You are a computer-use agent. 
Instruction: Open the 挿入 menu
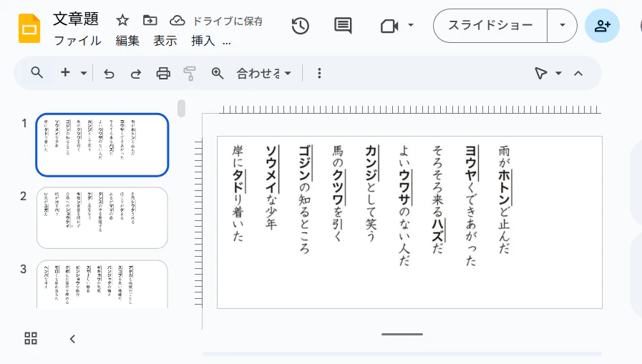(x=203, y=41)
